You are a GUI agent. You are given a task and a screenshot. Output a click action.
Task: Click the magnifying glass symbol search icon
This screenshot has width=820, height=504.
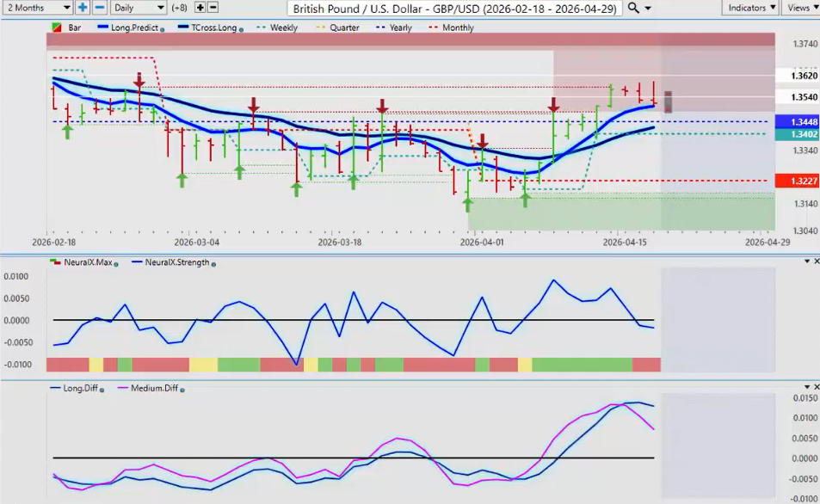634,8
